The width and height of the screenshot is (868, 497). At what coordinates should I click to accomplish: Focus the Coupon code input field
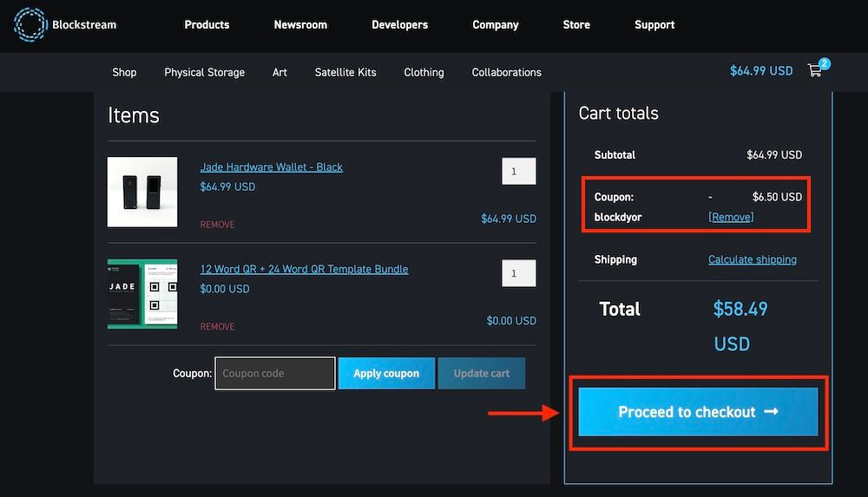click(275, 374)
